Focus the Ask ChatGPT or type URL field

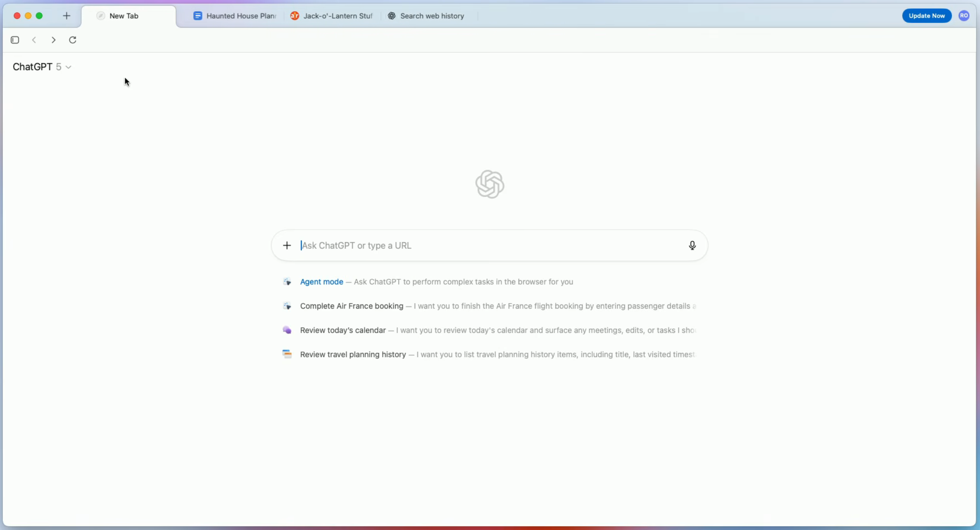pos(488,245)
